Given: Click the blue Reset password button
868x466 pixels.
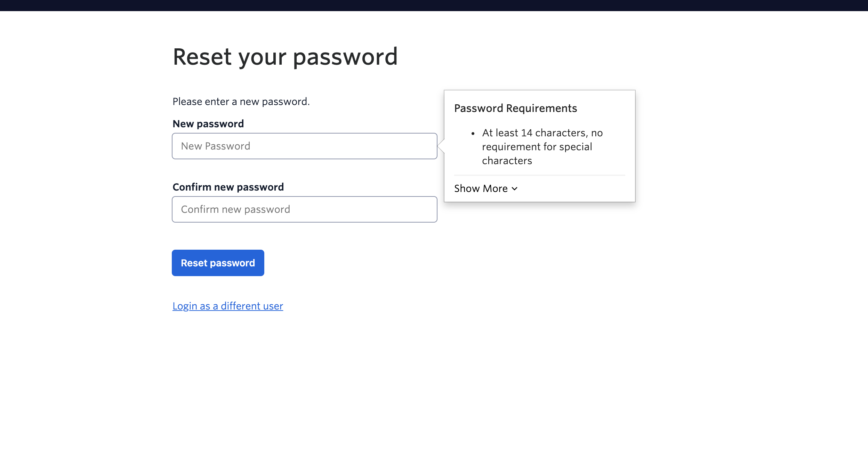Looking at the screenshot, I should 218,263.
